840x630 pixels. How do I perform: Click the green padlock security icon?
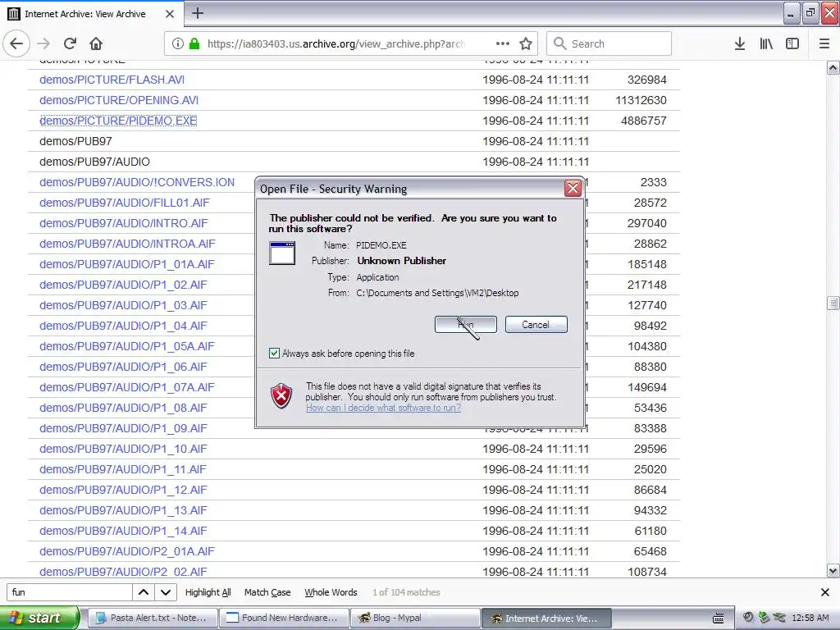(194, 43)
